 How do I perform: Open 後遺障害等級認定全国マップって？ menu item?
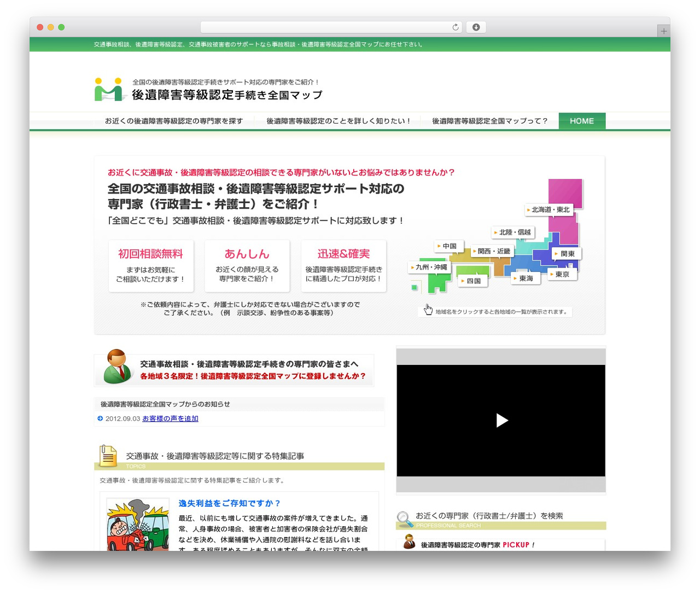(x=490, y=121)
